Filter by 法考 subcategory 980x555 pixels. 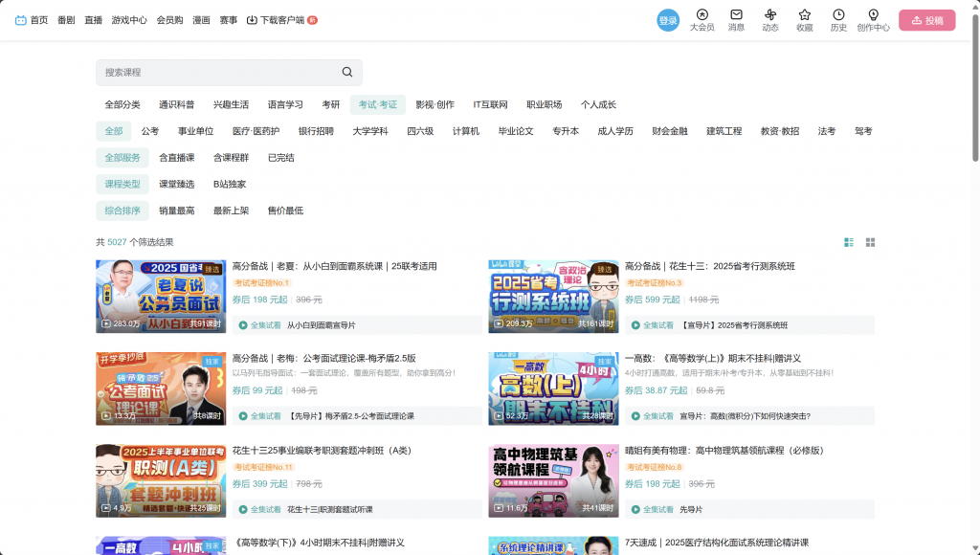(x=827, y=131)
